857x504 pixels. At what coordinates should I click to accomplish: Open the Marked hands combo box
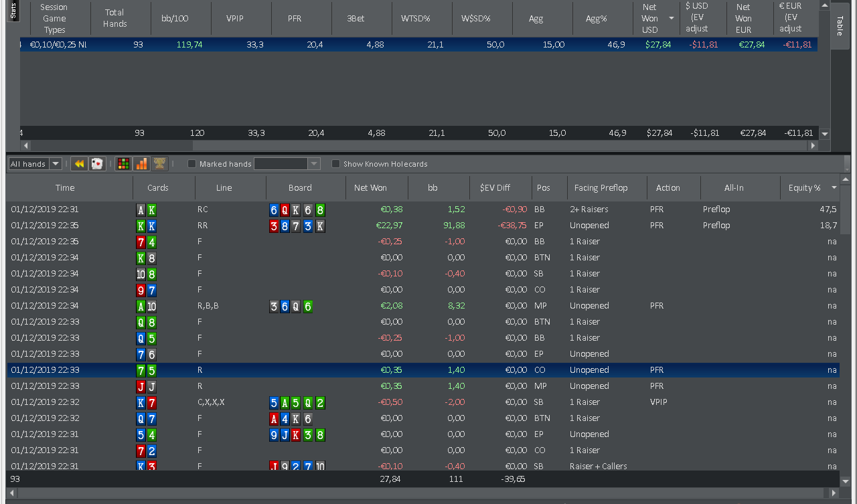click(x=287, y=164)
